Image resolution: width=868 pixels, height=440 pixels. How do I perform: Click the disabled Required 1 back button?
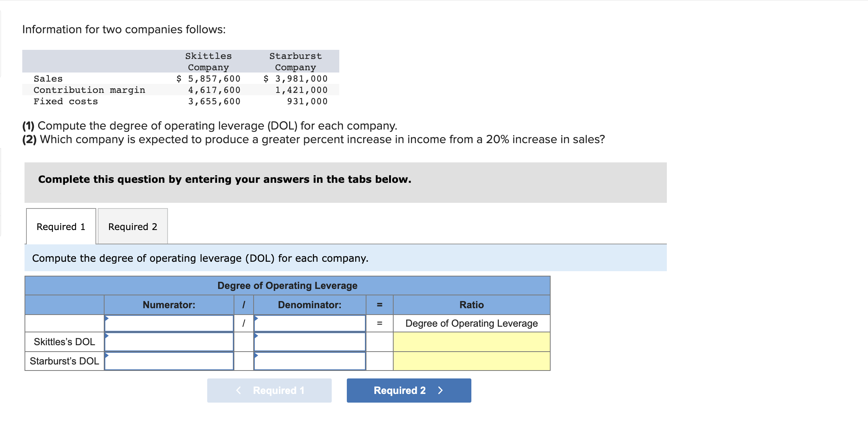pyautogui.click(x=269, y=390)
